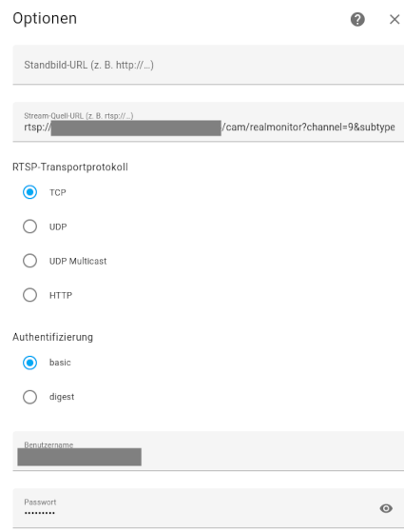The width and height of the screenshot is (404, 532).
Task: Choose the UDP radio circle
Action: coord(29,227)
